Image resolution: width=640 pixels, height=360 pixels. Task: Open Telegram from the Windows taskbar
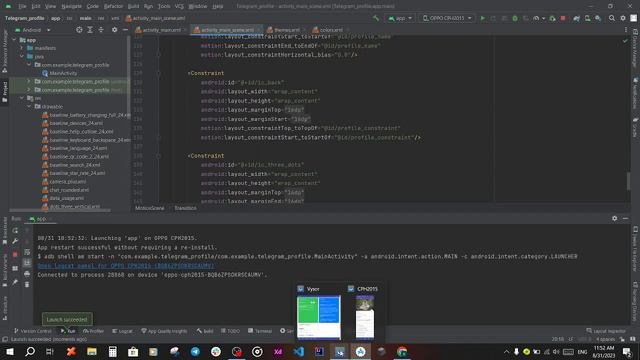(195, 351)
